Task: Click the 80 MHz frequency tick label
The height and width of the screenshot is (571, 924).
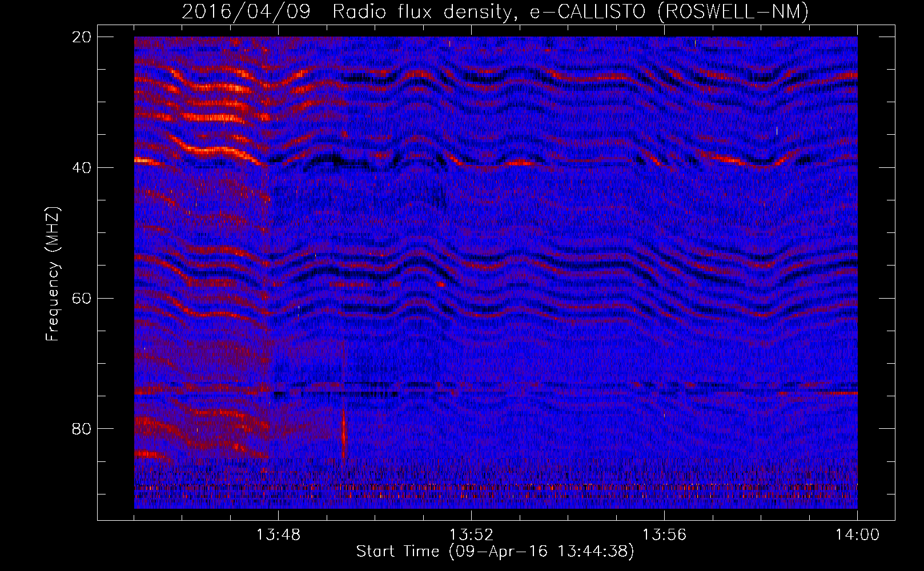Action: coord(82,429)
